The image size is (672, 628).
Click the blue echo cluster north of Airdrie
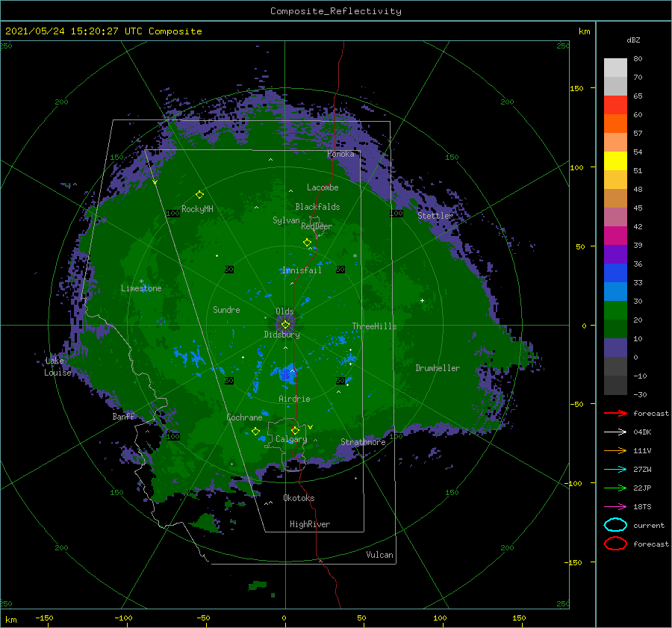[x=286, y=374]
